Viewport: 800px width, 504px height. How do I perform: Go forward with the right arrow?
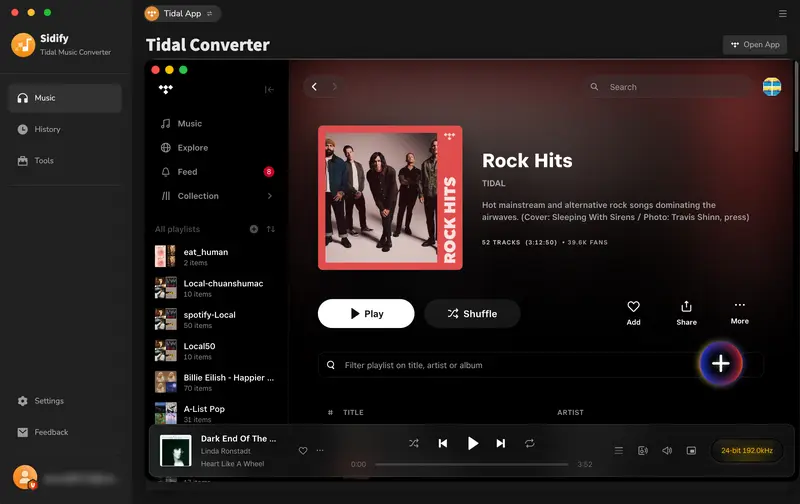[x=334, y=87]
